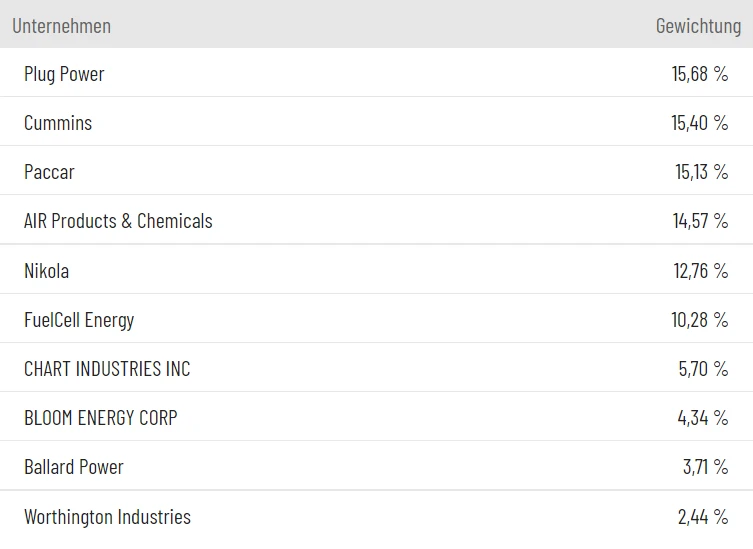Click the 2,44 % weighting value
Screen dimensions: 753x549
pos(703,517)
